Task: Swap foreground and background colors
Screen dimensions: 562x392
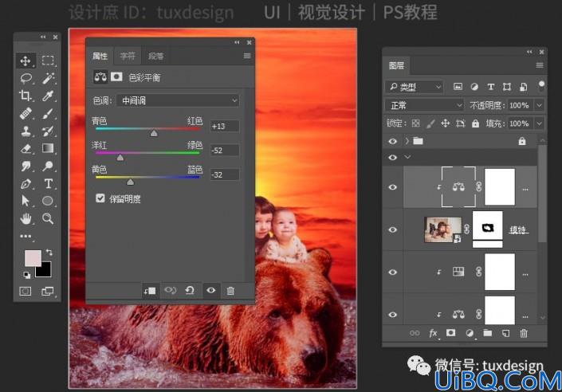Action: [x=49, y=253]
